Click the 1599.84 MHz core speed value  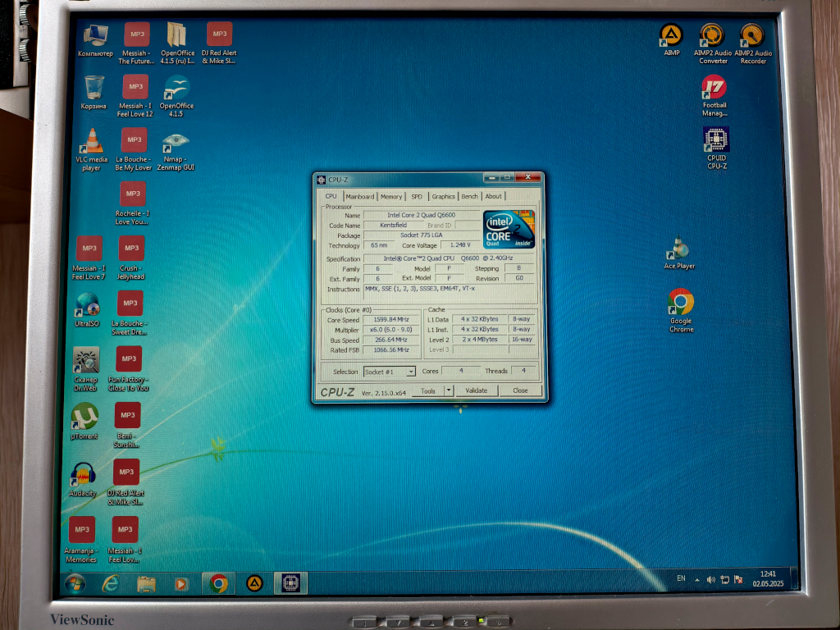coord(391,319)
